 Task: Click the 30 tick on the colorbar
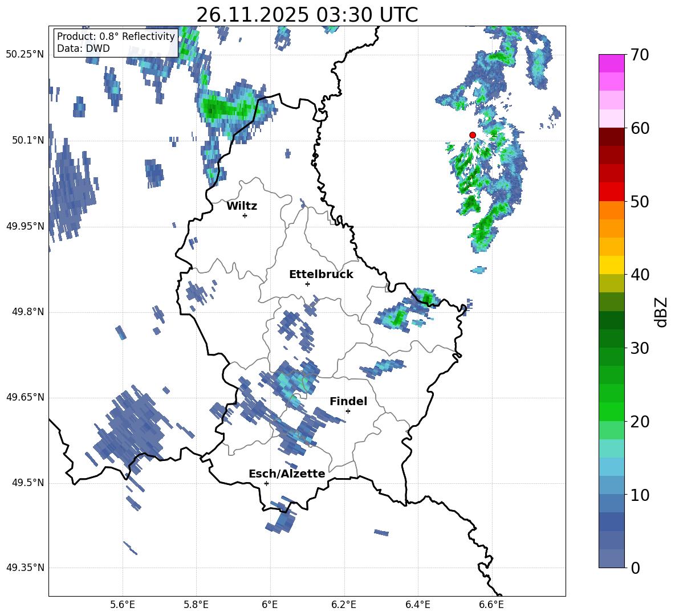tap(640, 348)
